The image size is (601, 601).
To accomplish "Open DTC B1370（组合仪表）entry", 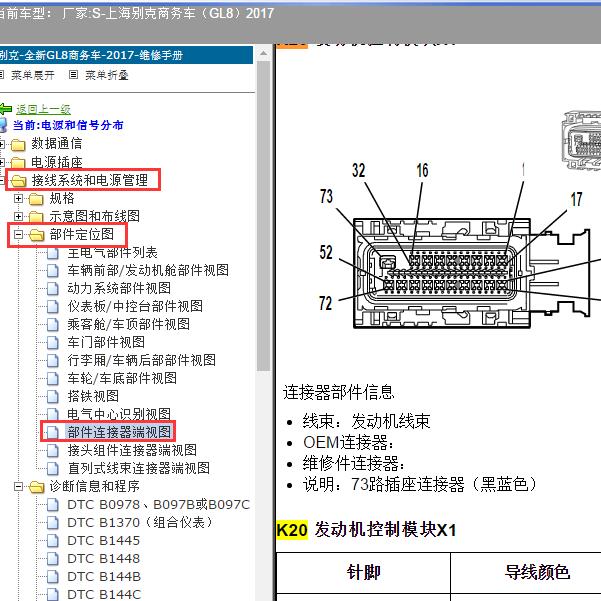I will [x=139, y=522].
